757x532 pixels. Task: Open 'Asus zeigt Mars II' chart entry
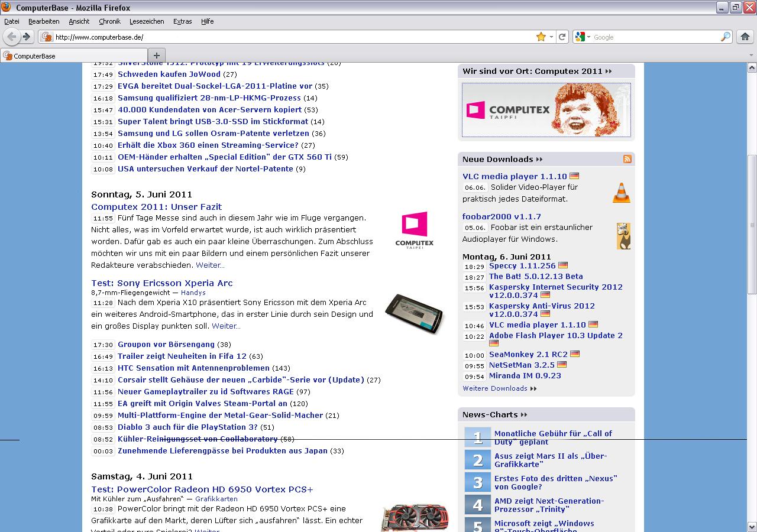click(x=551, y=460)
